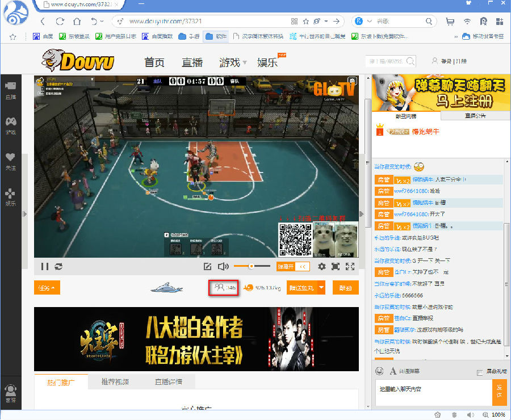Screen dimensions: 511x420
Task: Open the shopping cart toolbar icon
Action: pos(450,22)
